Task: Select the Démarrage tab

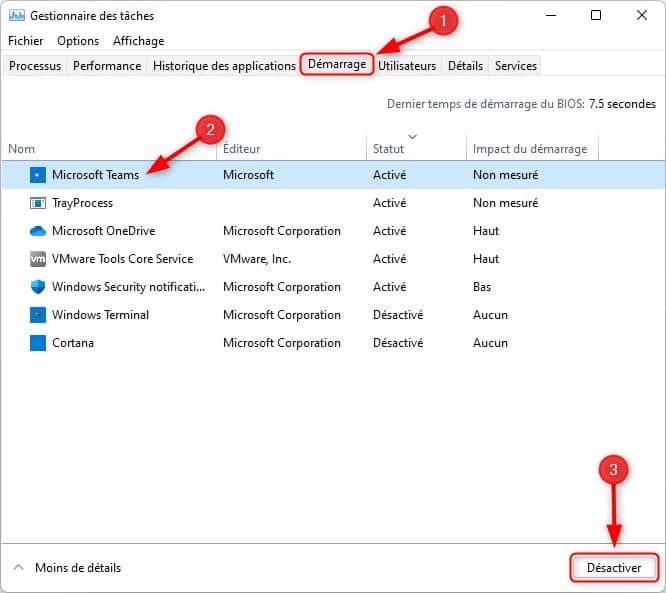Action: pos(337,64)
